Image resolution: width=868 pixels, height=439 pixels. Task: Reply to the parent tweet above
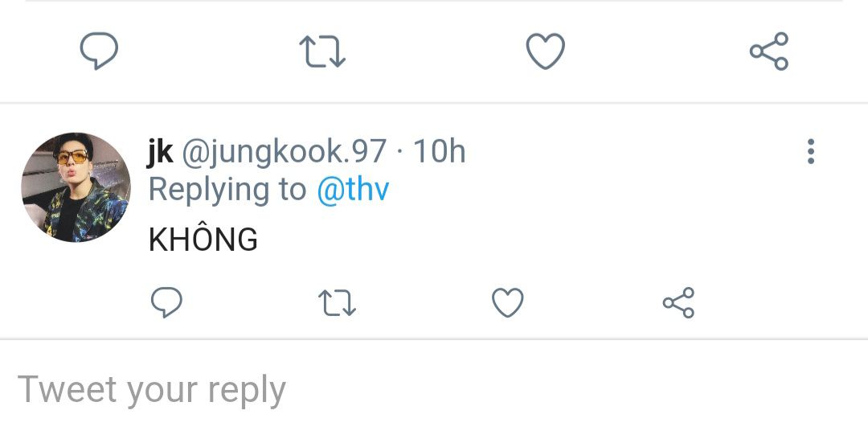pyautogui.click(x=99, y=51)
